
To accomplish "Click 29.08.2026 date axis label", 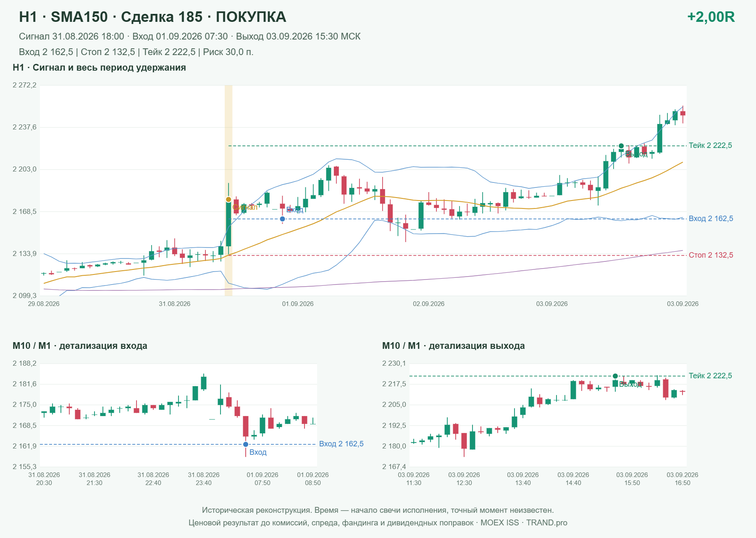I will [x=44, y=304].
